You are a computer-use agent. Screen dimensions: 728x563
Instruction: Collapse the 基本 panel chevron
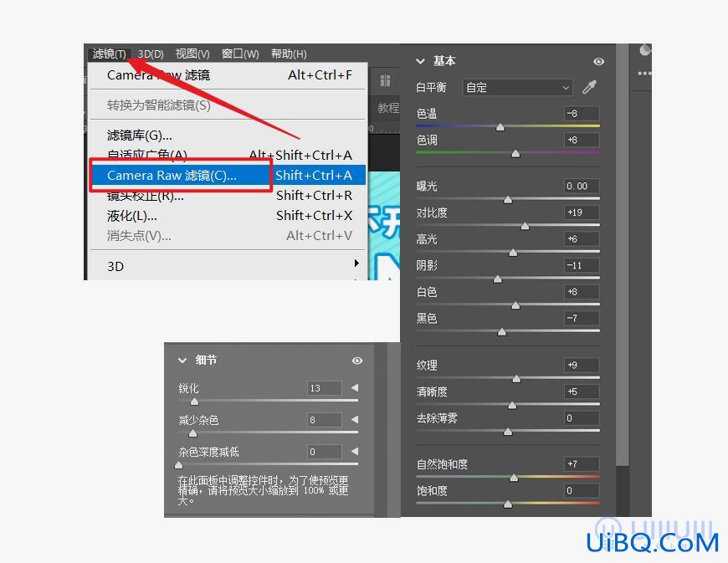421,61
